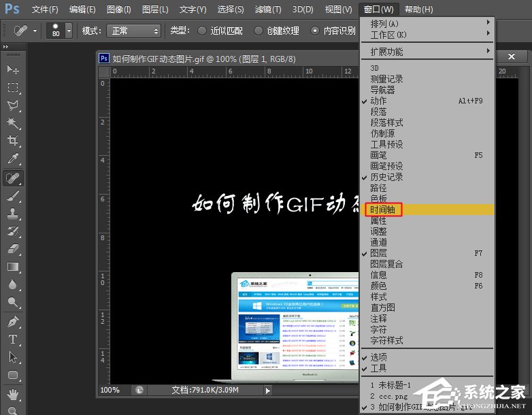
Task: Expand the toolbar double-arrow toggle
Action: [5, 46]
